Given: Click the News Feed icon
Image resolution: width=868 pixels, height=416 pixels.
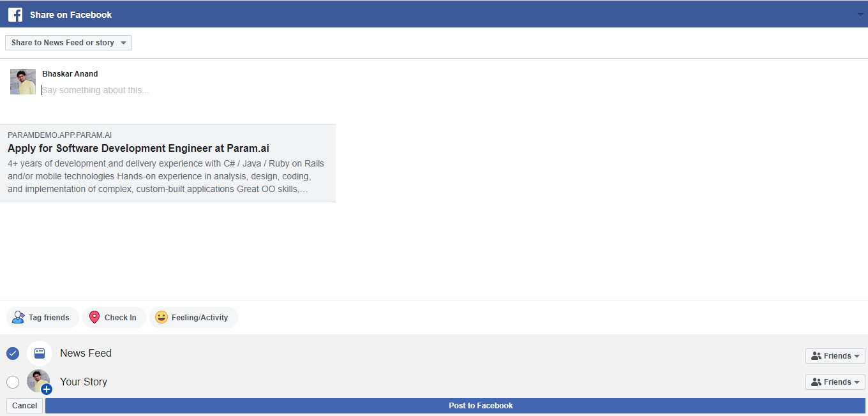Looking at the screenshot, I should [x=40, y=353].
